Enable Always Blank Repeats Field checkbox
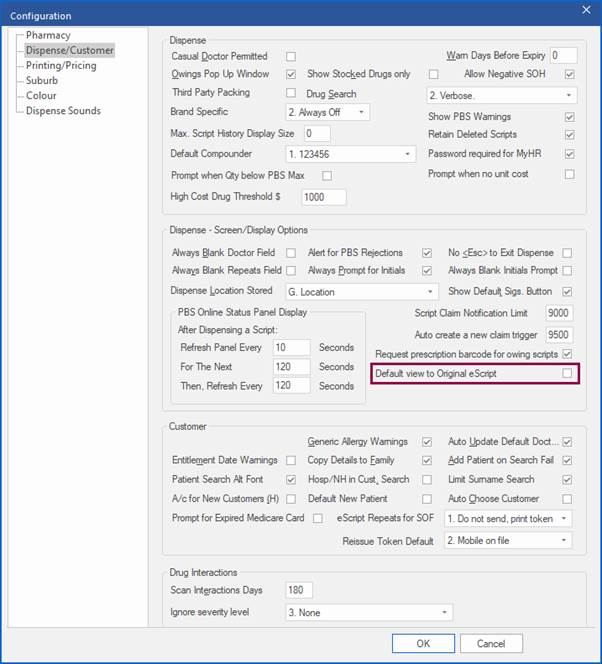 tap(291, 270)
